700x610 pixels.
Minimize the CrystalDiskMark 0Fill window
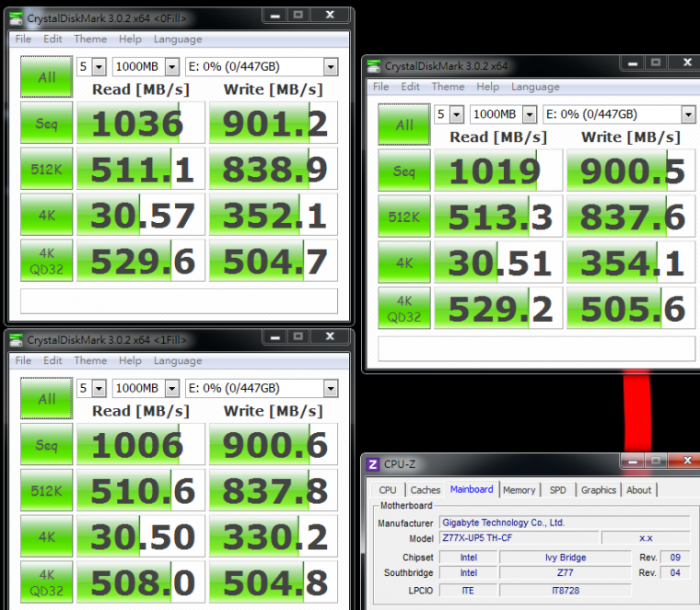(275, 15)
